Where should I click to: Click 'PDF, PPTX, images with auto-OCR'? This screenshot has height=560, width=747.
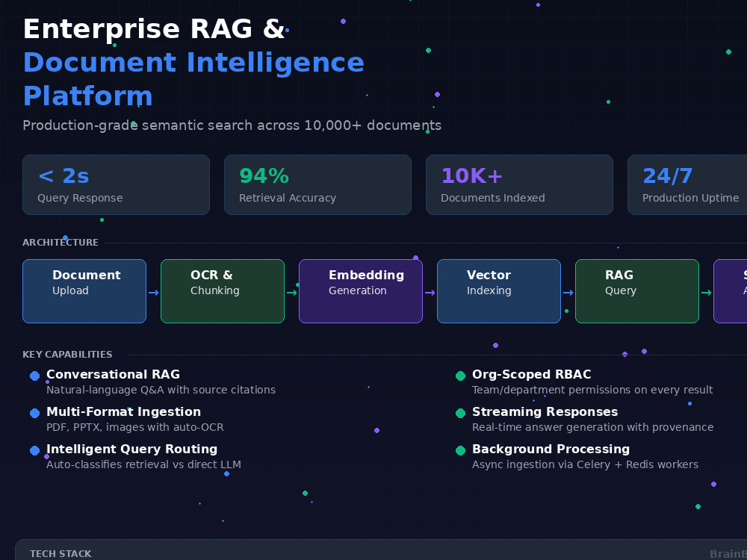[134, 427]
